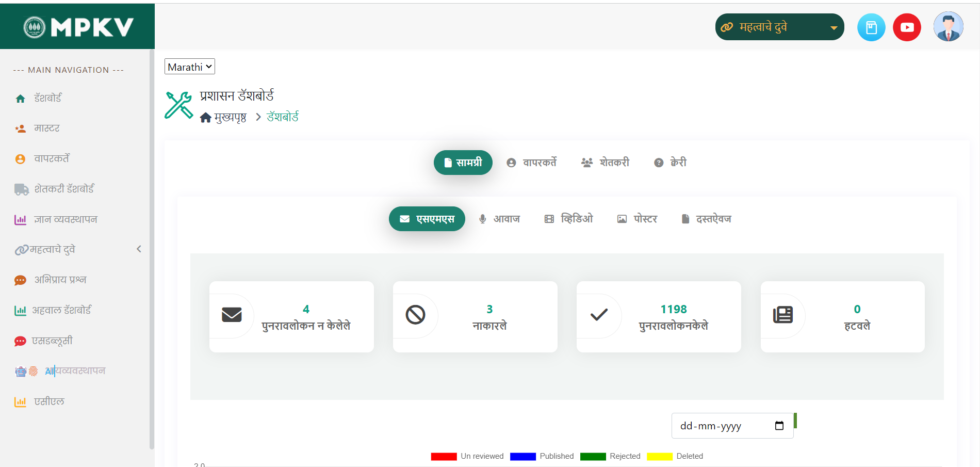Select the शेतकरी tab

tap(605, 163)
